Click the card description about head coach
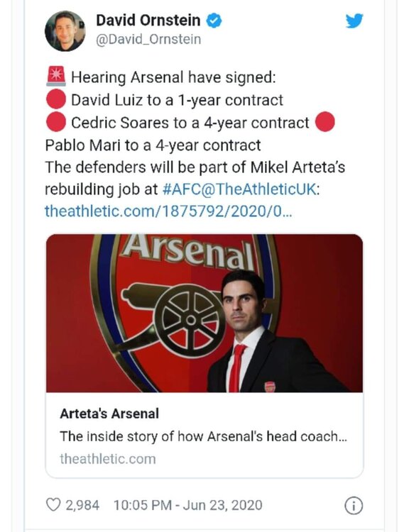409x532 pixels. 204,436
